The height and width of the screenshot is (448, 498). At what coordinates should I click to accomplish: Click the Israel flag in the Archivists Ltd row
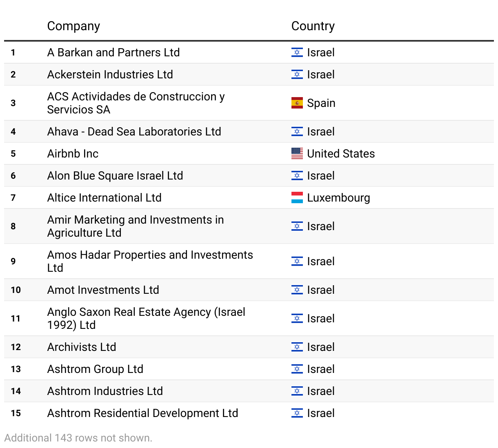tap(297, 347)
